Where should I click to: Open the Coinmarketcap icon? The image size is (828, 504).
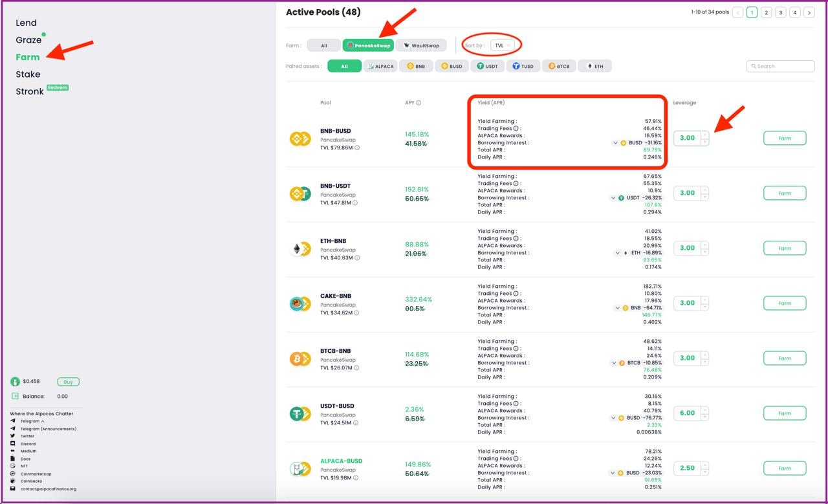point(13,474)
